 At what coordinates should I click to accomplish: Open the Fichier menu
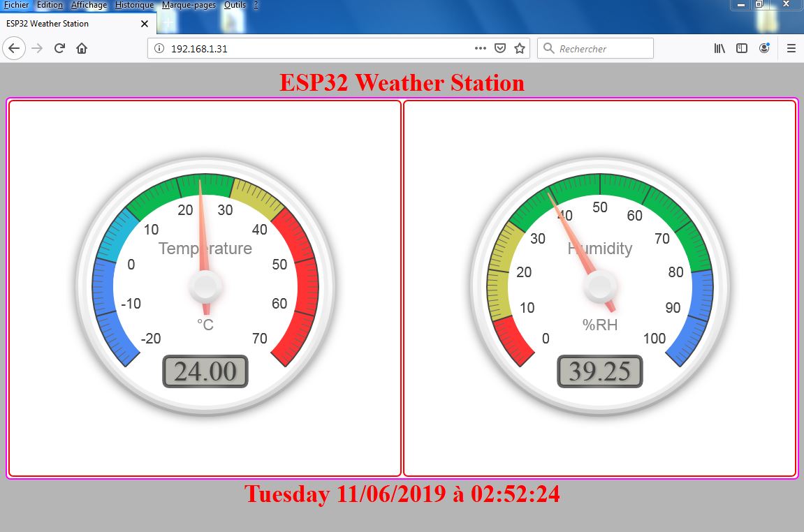[16, 5]
